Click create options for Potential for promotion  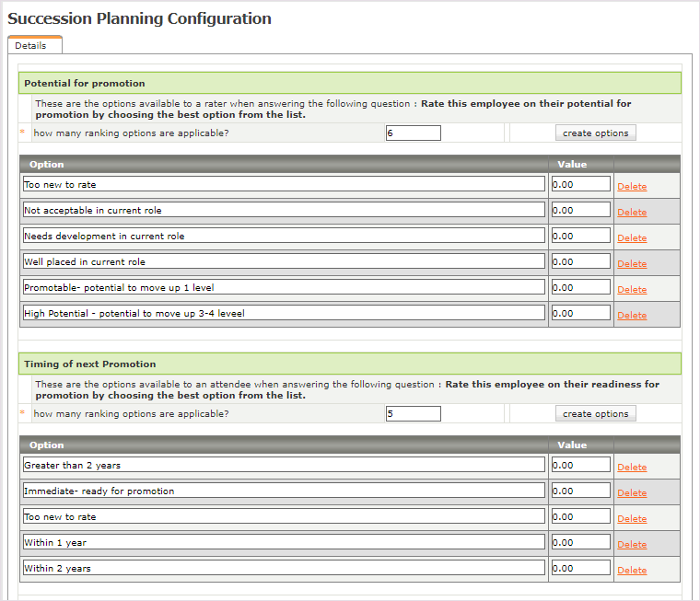coord(595,133)
